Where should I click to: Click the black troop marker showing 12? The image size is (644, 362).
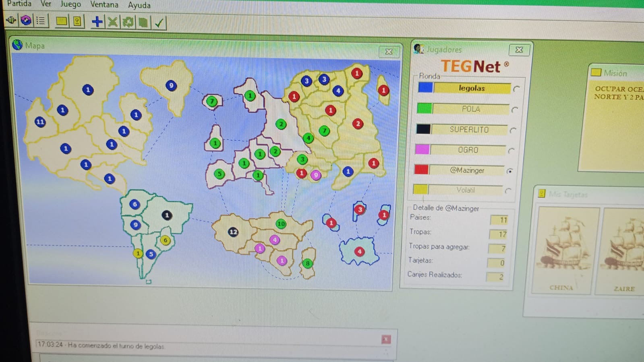point(233,232)
